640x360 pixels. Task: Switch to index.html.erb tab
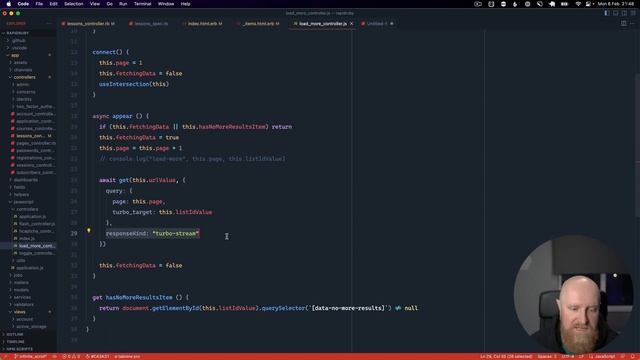pos(204,24)
